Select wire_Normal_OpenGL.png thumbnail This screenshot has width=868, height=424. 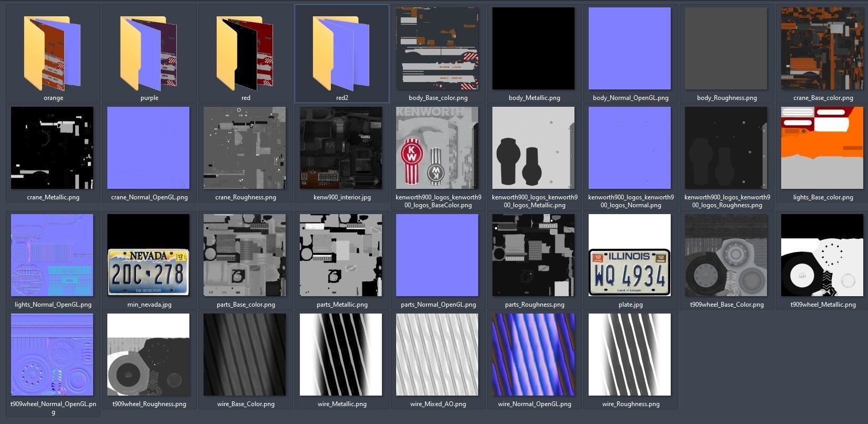point(534,355)
